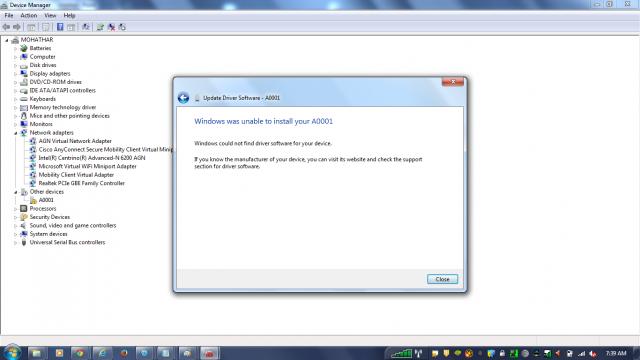
Task: Click the Display adapters category icon
Action: [24, 73]
